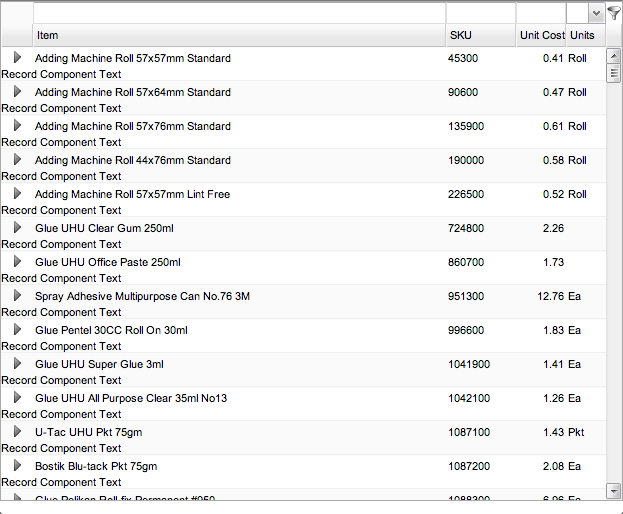The image size is (623, 514).
Task: Open the Units filter dropdown
Action: pos(596,13)
